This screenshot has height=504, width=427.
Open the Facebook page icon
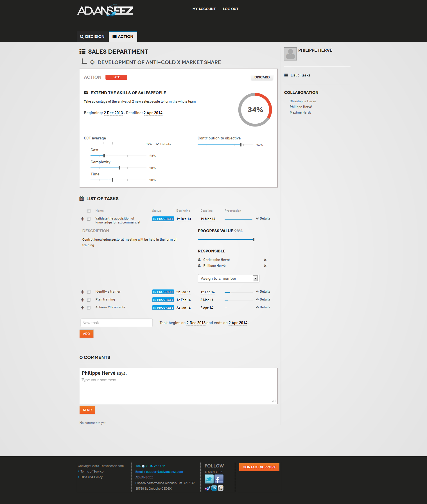click(219, 479)
